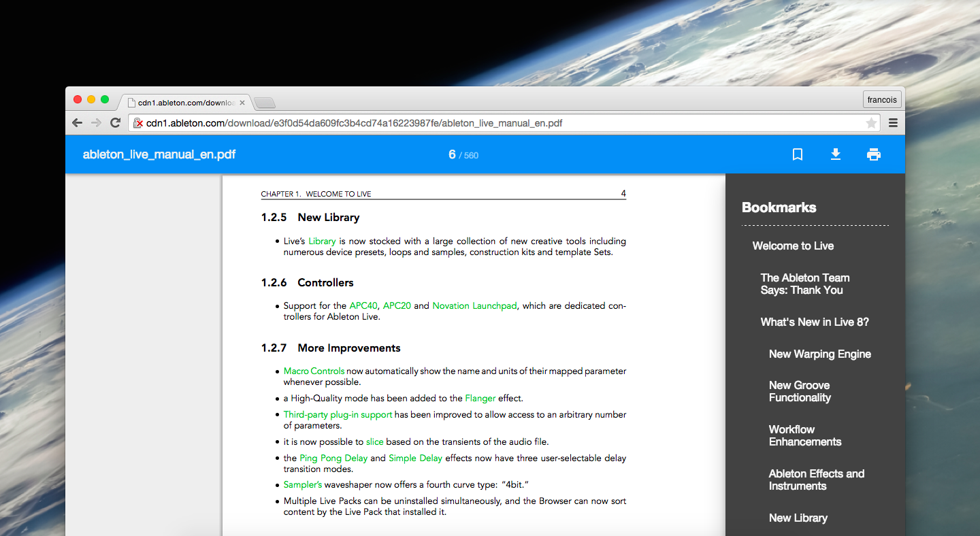
Task: Click the page number field showing 6
Action: click(x=452, y=154)
